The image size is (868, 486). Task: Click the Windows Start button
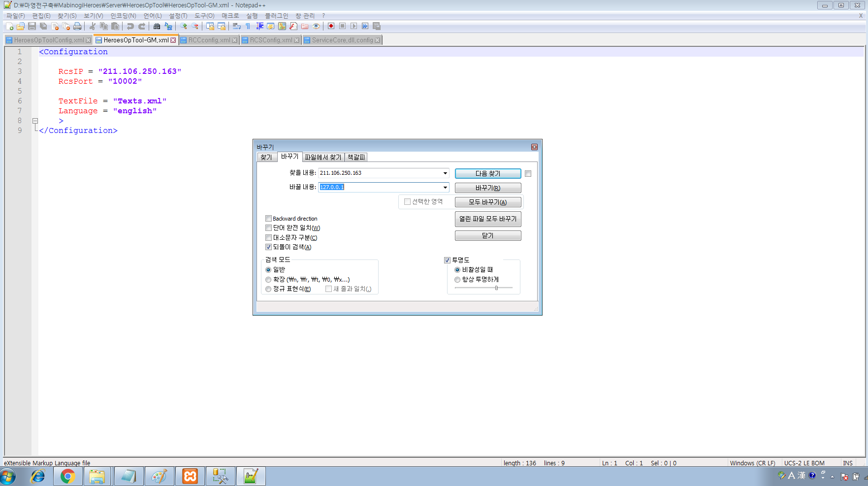coord(8,476)
